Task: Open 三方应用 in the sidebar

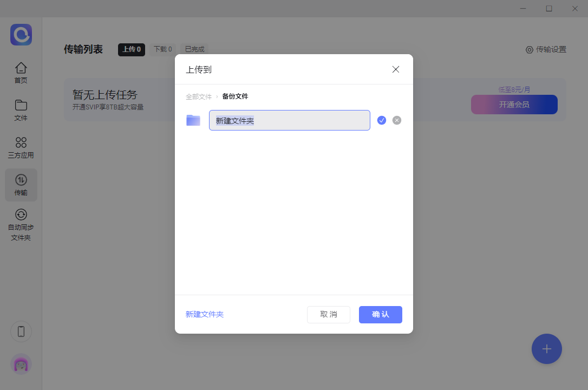Action: (x=21, y=146)
